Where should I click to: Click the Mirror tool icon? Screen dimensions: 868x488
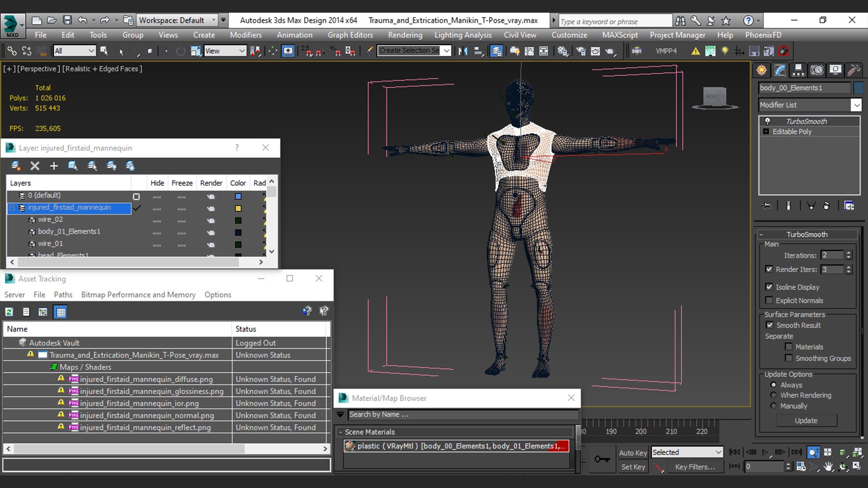coord(462,51)
